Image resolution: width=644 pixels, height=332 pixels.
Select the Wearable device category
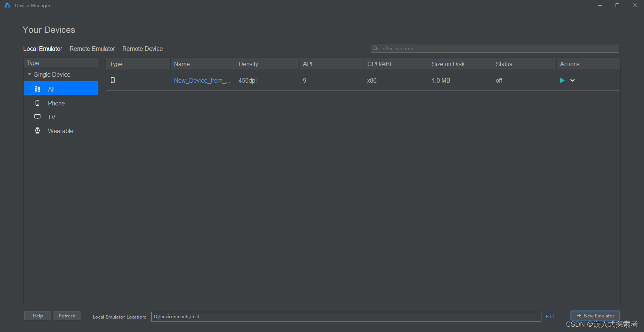(x=61, y=131)
